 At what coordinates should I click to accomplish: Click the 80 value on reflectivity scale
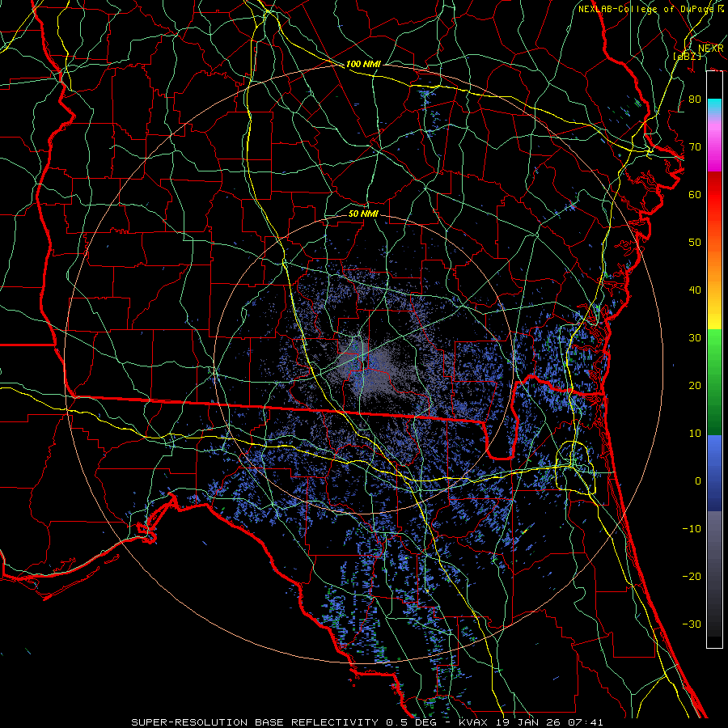[x=695, y=99]
